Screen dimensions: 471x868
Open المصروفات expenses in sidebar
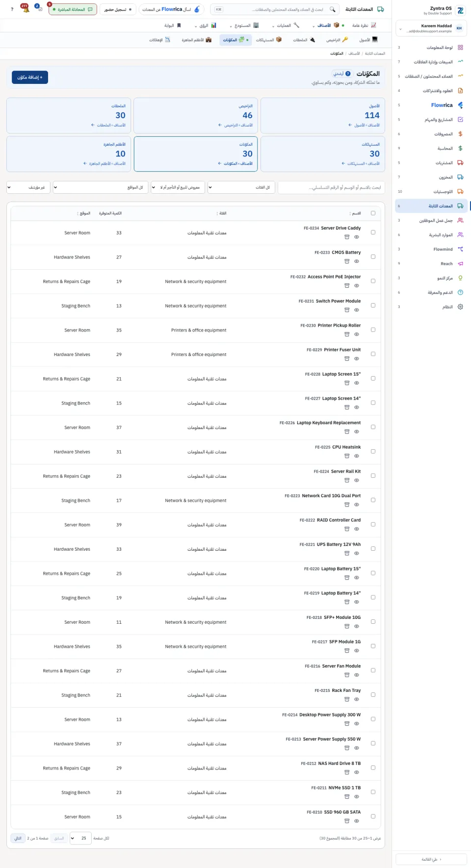(x=432, y=134)
